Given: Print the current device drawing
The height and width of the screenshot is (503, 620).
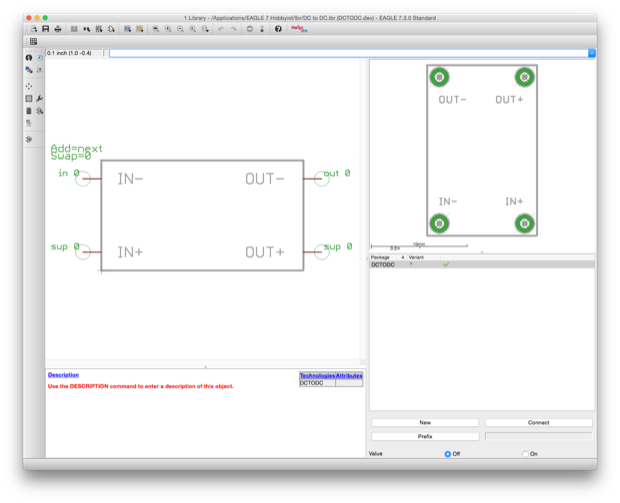Looking at the screenshot, I should pyautogui.click(x=58, y=29).
